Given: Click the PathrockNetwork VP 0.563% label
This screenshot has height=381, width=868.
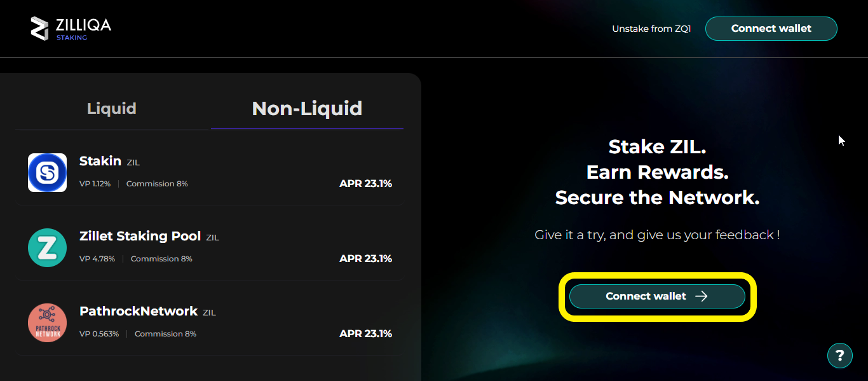Looking at the screenshot, I should click(x=99, y=334).
